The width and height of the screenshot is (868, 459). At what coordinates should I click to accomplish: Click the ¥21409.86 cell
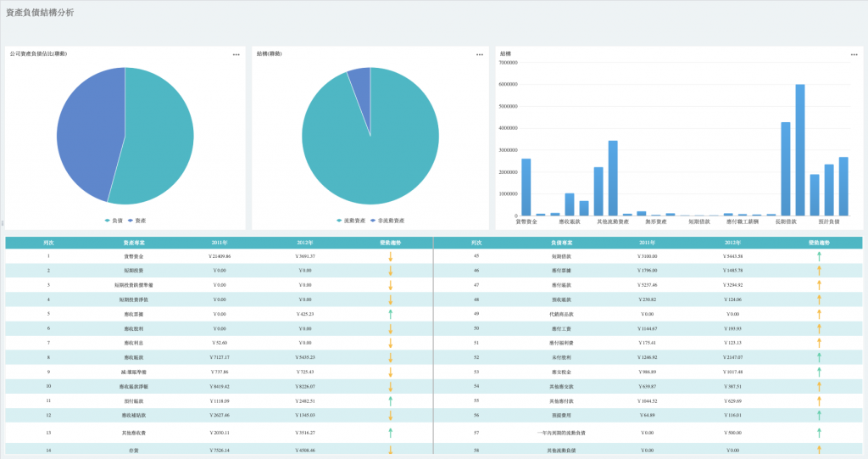click(x=220, y=257)
